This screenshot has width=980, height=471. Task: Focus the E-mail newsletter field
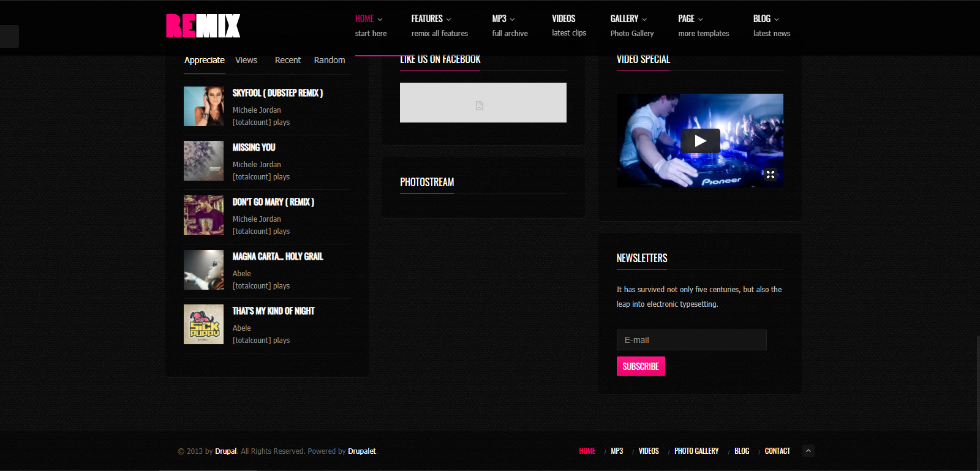[692, 340]
